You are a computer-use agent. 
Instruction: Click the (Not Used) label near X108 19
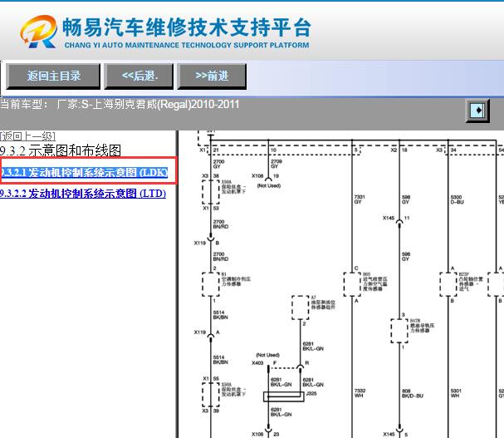(x=269, y=185)
